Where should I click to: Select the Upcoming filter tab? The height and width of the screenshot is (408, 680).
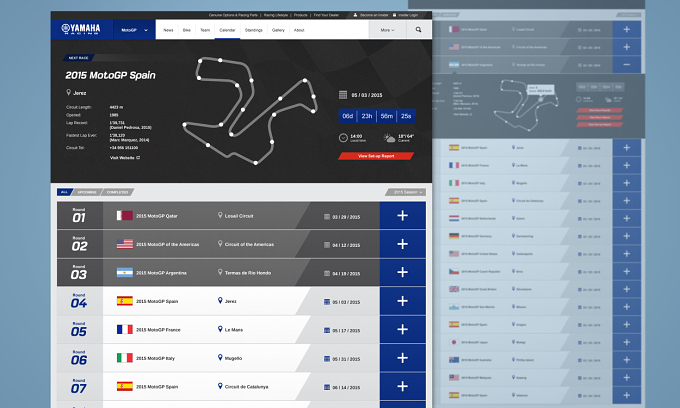pyautogui.click(x=87, y=192)
